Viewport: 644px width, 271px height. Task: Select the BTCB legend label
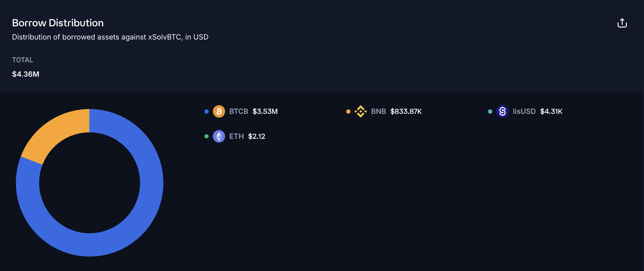(x=239, y=111)
